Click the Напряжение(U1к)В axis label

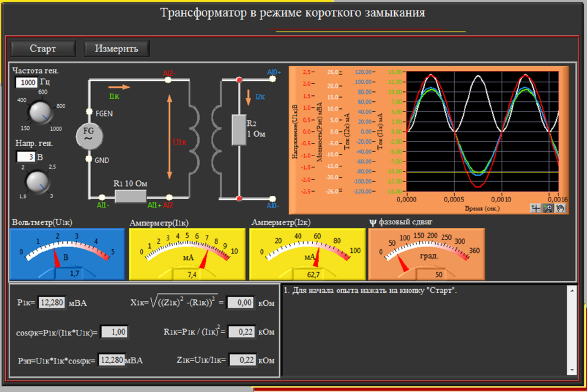[x=295, y=131]
